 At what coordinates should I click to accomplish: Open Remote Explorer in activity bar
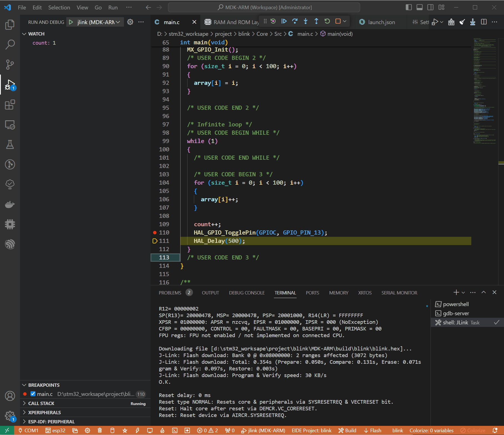(x=10, y=125)
